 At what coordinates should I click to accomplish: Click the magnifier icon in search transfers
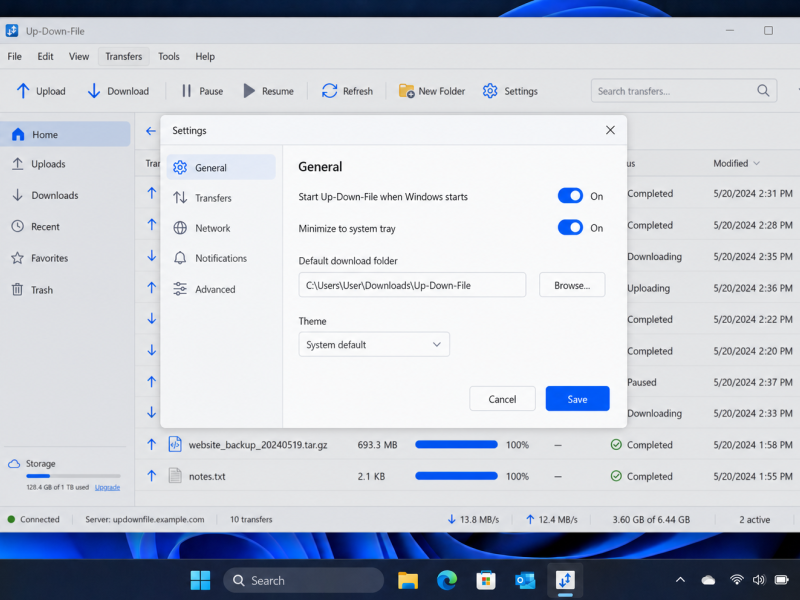(763, 91)
